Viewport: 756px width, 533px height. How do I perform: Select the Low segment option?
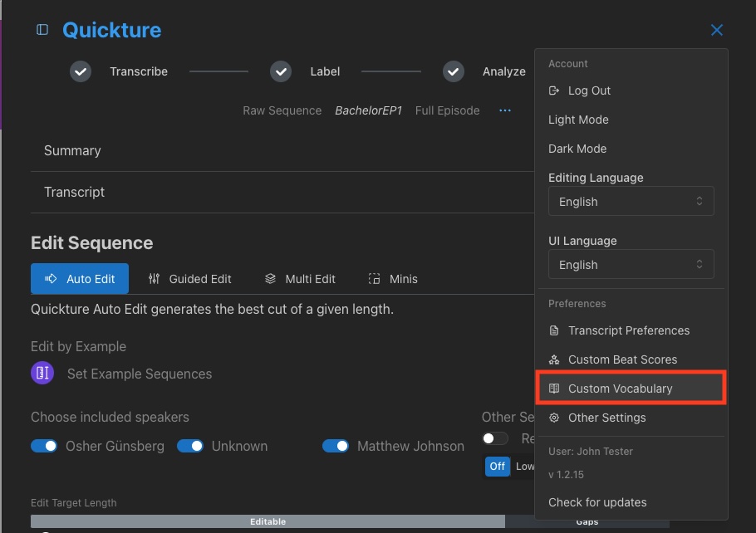(x=523, y=466)
